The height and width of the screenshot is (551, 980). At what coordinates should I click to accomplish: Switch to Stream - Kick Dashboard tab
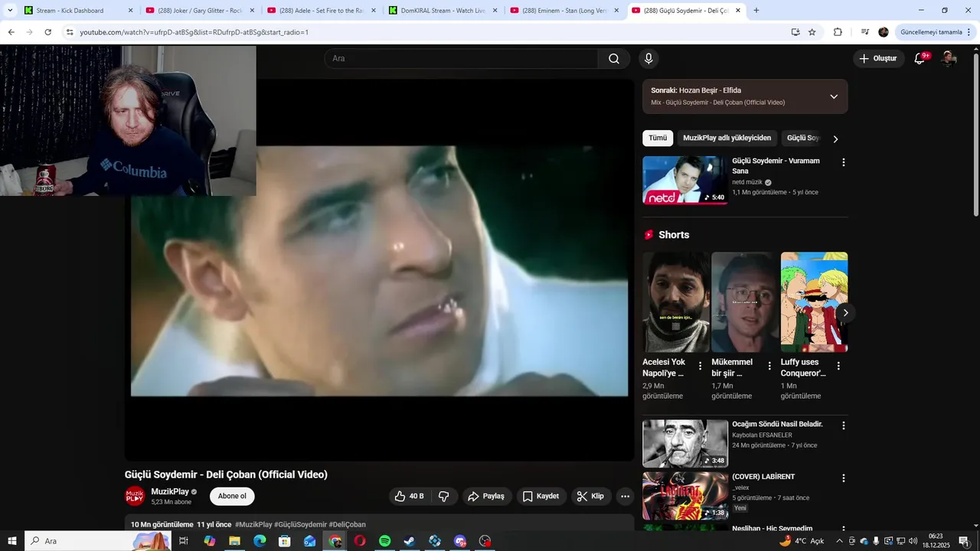click(77, 11)
